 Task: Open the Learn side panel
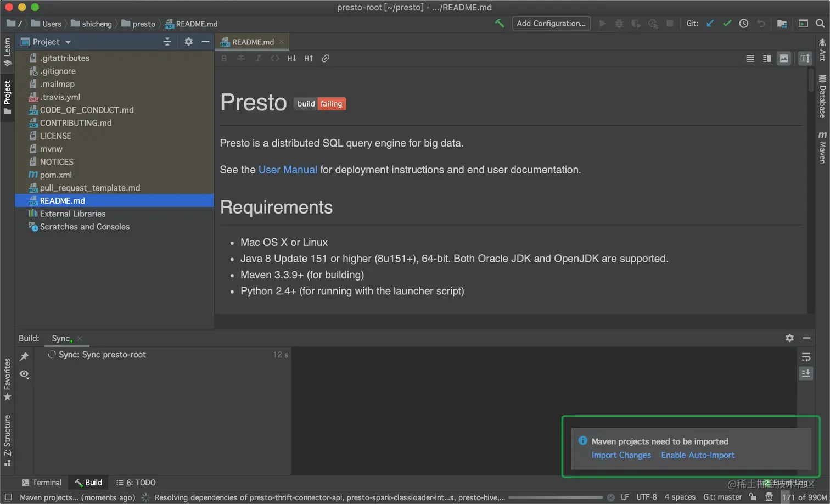click(7, 52)
